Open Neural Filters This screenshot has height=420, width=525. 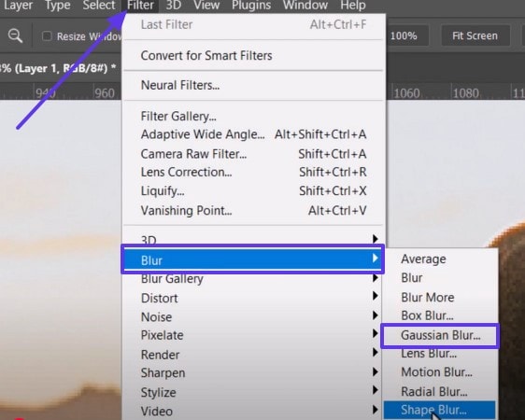coord(254,85)
